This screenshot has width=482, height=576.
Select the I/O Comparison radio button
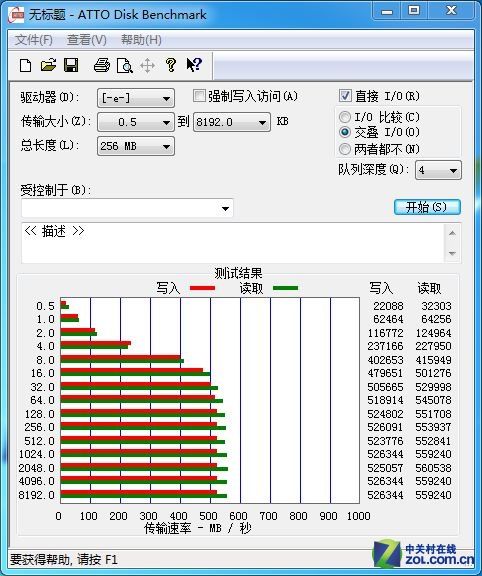[x=345, y=117]
